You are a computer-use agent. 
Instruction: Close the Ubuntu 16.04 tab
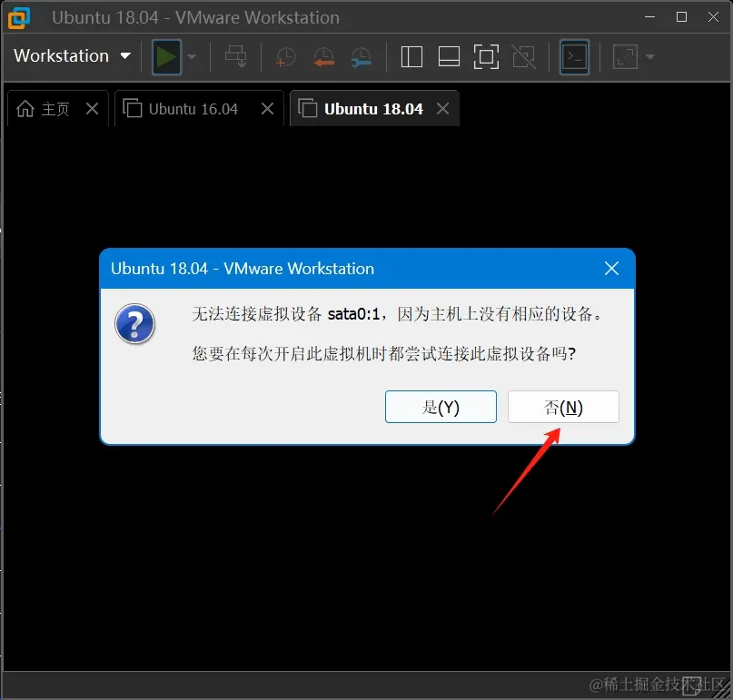[x=267, y=109]
